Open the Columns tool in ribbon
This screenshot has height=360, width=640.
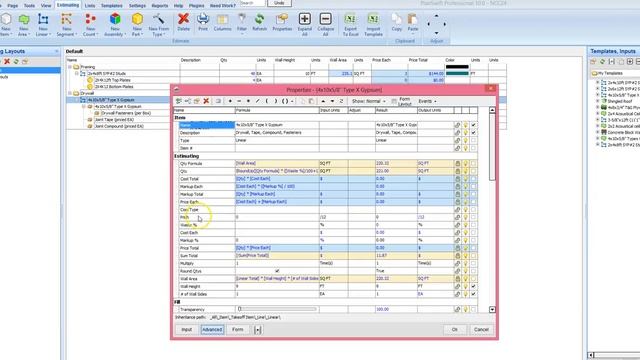tap(222, 19)
